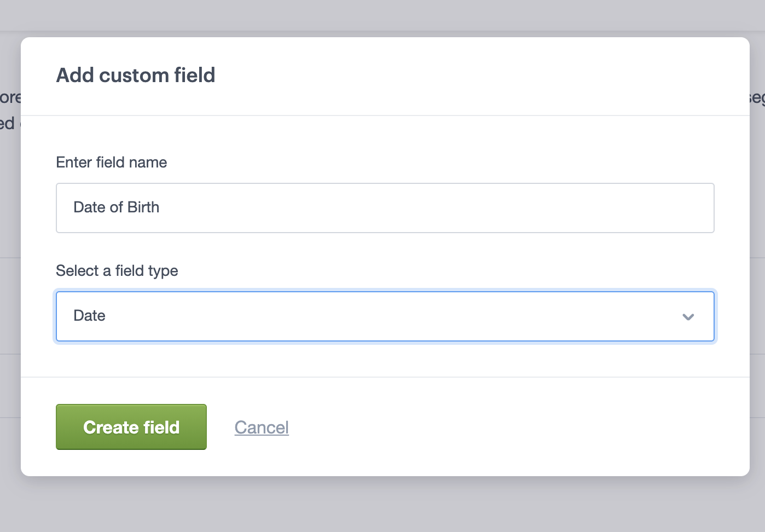
Task: Open the Date field type dropdown
Action: 383,316
